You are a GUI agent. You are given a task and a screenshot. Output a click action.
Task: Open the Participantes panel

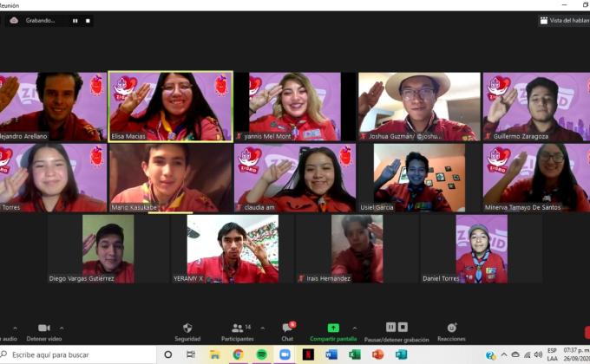click(236, 330)
